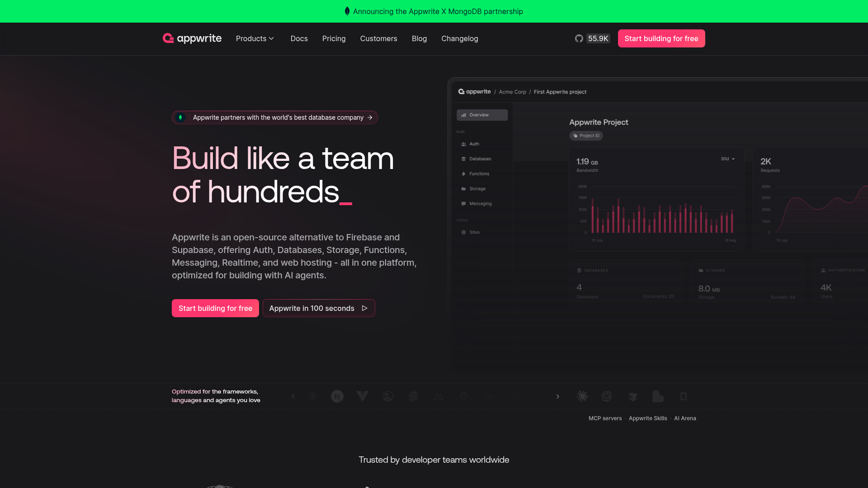Select the Svelte framework icon
Image resolution: width=868 pixels, height=488 pixels.
pyautogui.click(x=413, y=396)
